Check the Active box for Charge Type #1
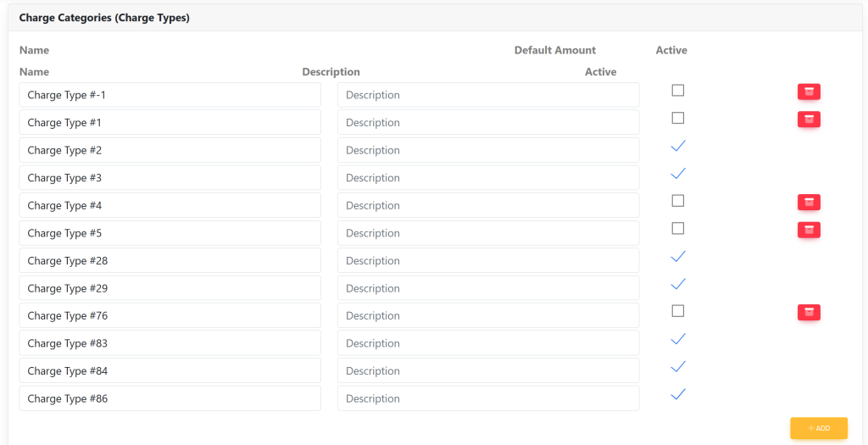This screenshot has height=445, width=868. [677, 119]
